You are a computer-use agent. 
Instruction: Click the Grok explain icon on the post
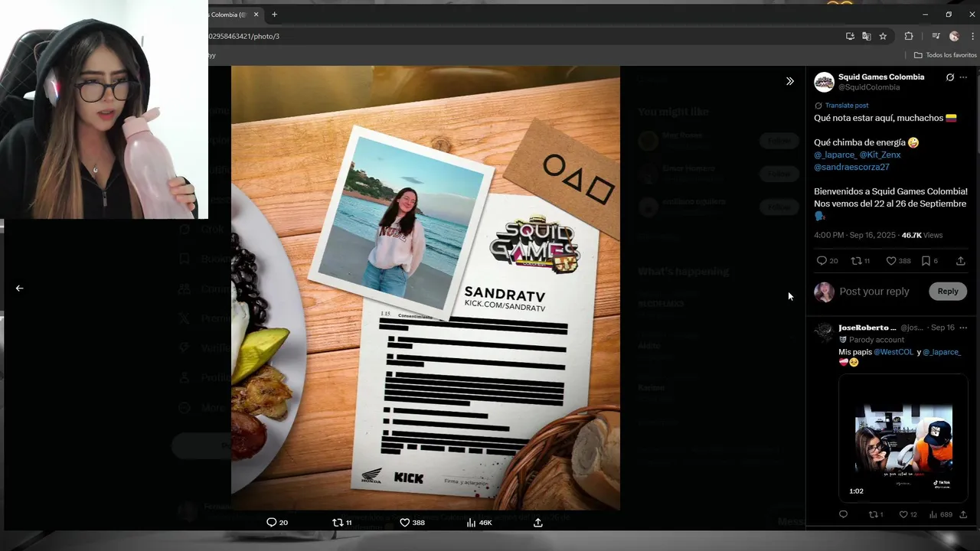[x=950, y=77]
